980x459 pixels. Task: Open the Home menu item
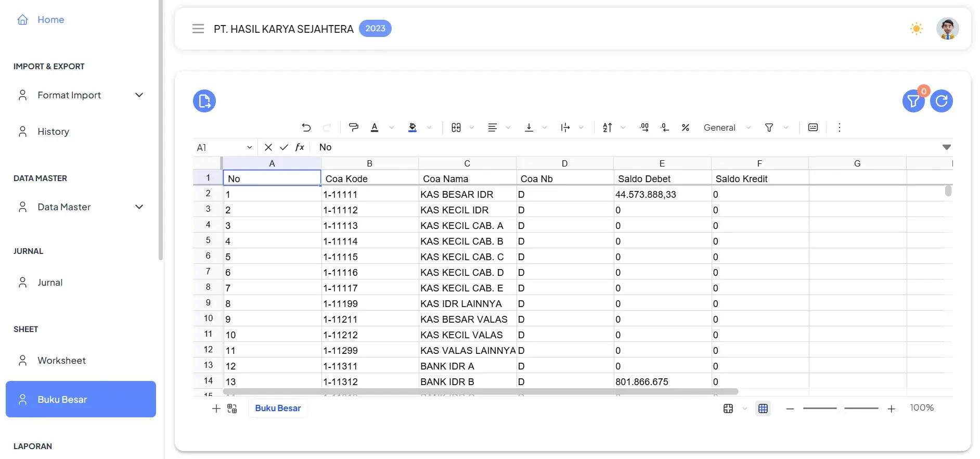coord(81,20)
